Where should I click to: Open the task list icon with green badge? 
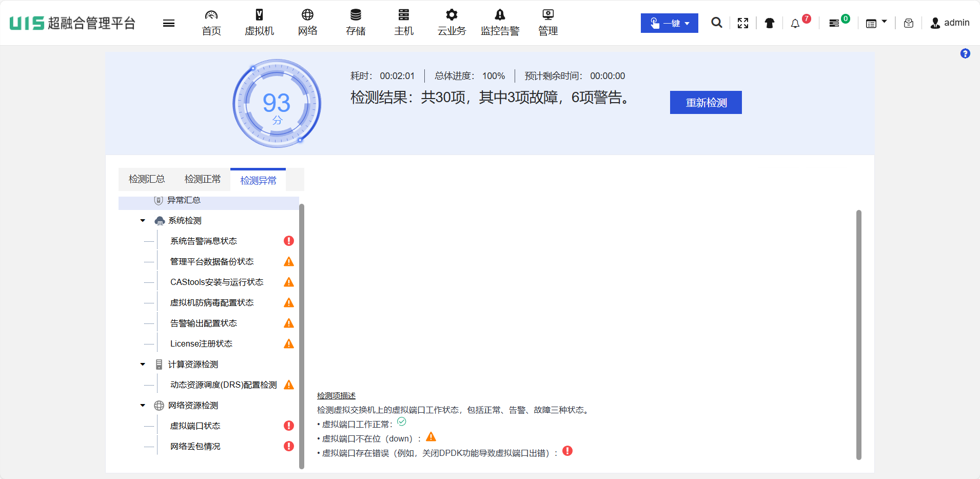834,23
